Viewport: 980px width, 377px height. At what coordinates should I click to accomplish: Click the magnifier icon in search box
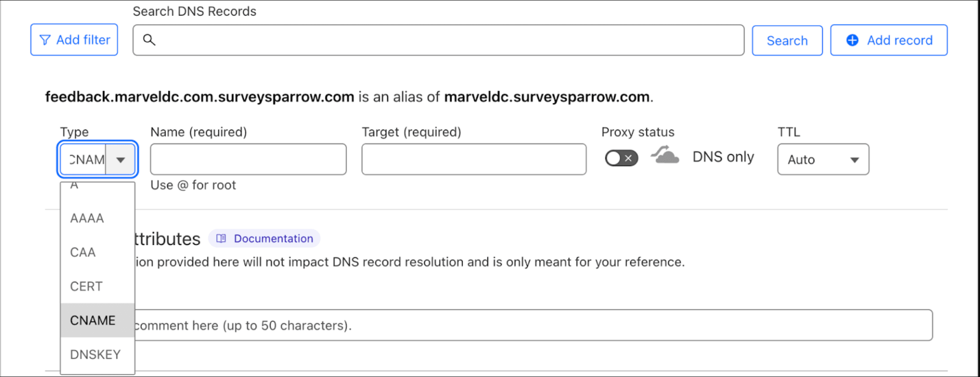(149, 40)
